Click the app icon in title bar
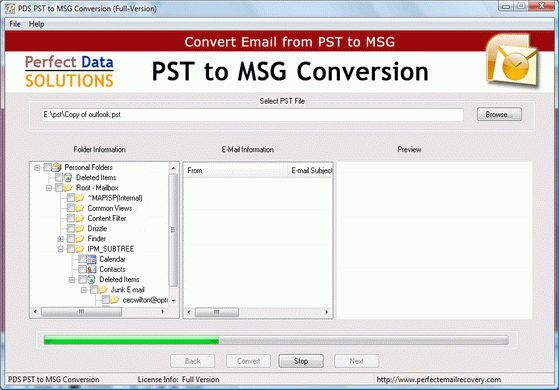Image resolution: width=559 pixels, height=390 pixels. point(10,9)
